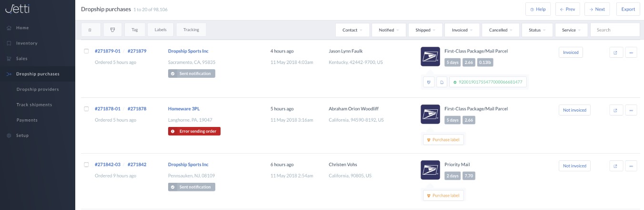Open the Shipped filter dropdown
This screenshot has height=210, width=644.
coord(425,30)
